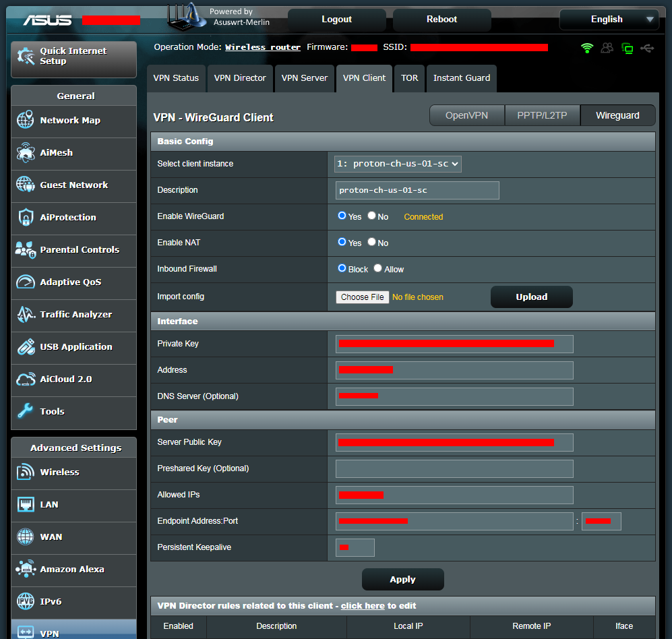The height and width of the screenshot is (639, 672).
Task: Click the 'No file chosen' text
Action: tap(418, 297)
